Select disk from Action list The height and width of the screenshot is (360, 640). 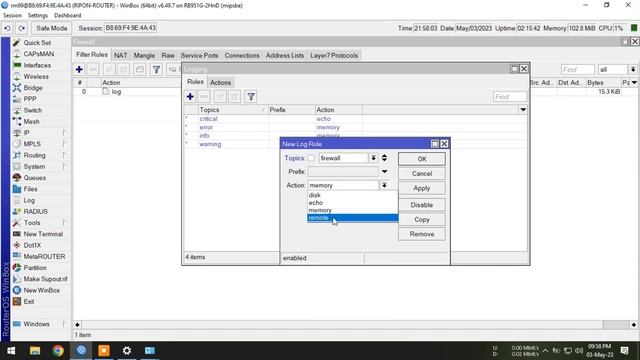click(352, 195)
